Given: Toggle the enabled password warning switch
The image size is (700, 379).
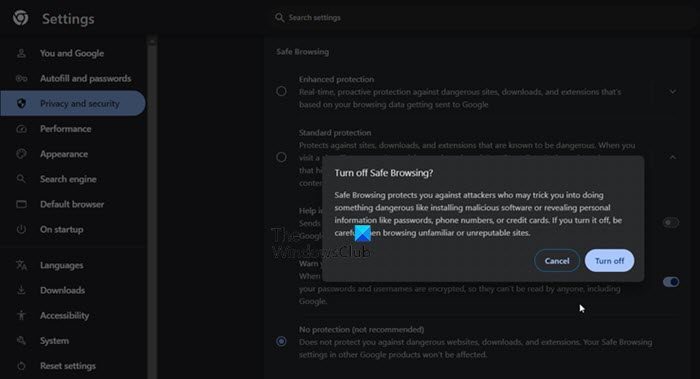Looking at the screenshot, I should (x=671, y=282).
